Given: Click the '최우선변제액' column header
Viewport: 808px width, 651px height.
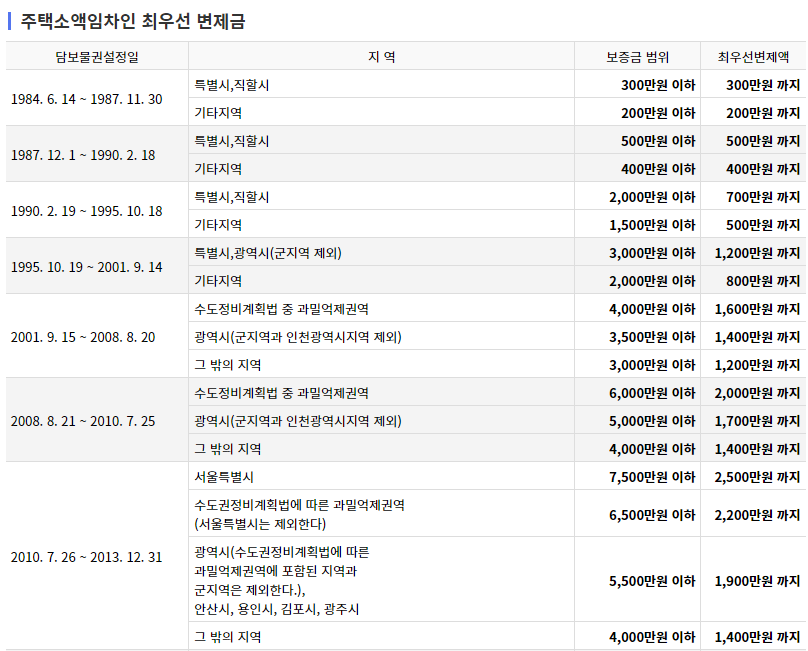Looking at the screenshot, I should coord(753,57).
